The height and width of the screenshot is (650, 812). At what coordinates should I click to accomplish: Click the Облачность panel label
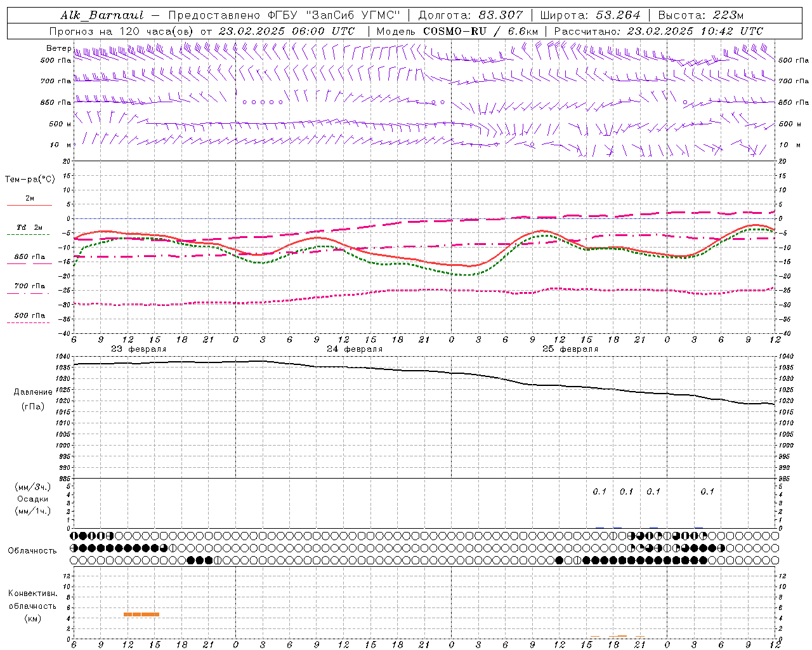(x=32, y=551)
